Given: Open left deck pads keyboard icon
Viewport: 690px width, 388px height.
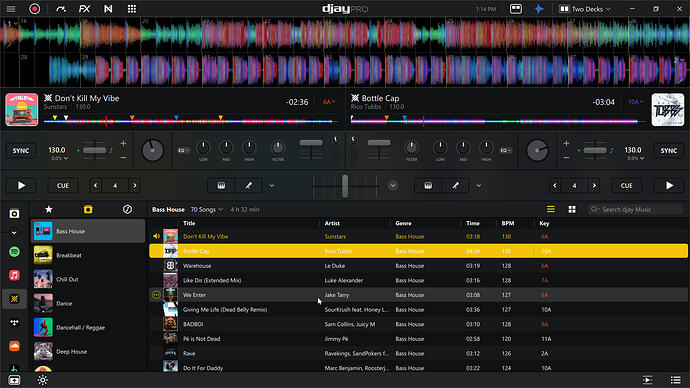Looking at the screenshot, I should pos(221,186).
